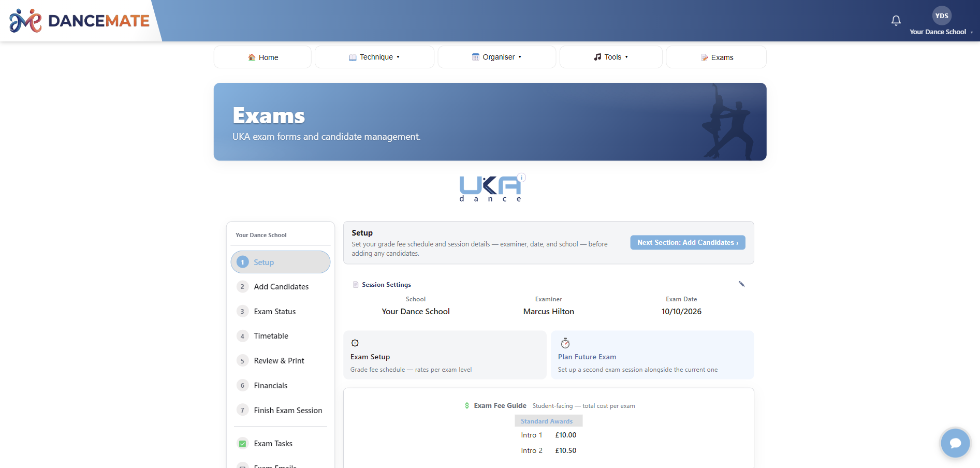The image size is (980, 468).
Task: Click Your Dance School sidebar heading
Action: click(261, 235)
